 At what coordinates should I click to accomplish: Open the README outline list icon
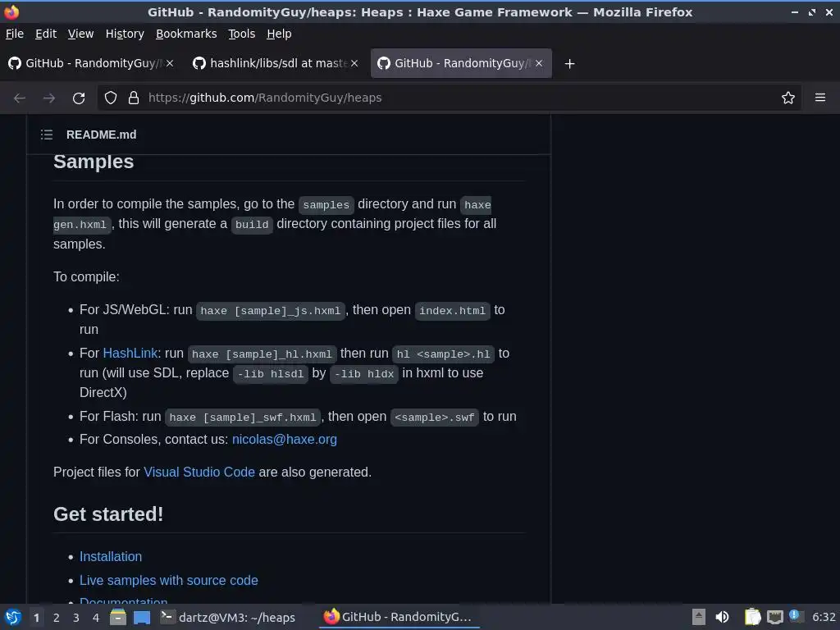[x=47, y=135]
